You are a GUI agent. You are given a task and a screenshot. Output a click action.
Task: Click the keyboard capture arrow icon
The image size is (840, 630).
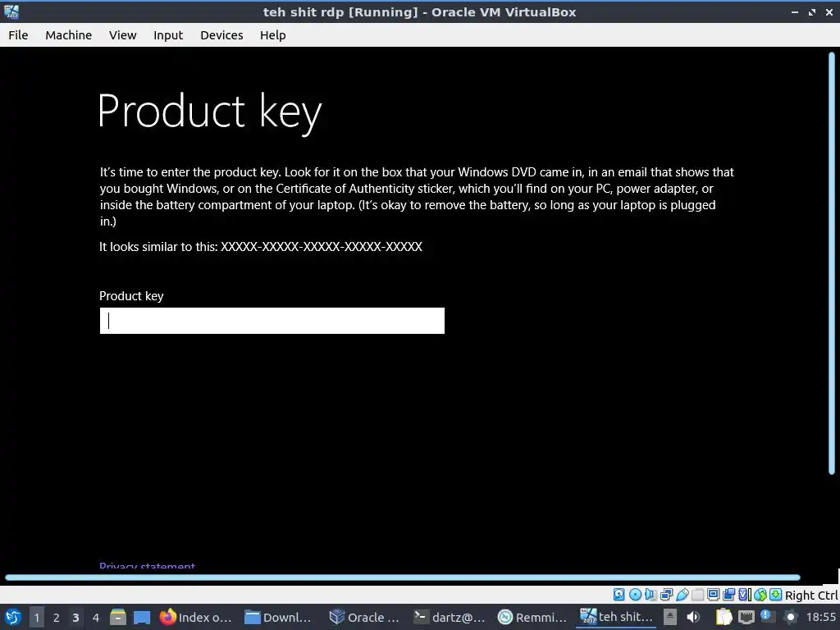click(776, 594)
